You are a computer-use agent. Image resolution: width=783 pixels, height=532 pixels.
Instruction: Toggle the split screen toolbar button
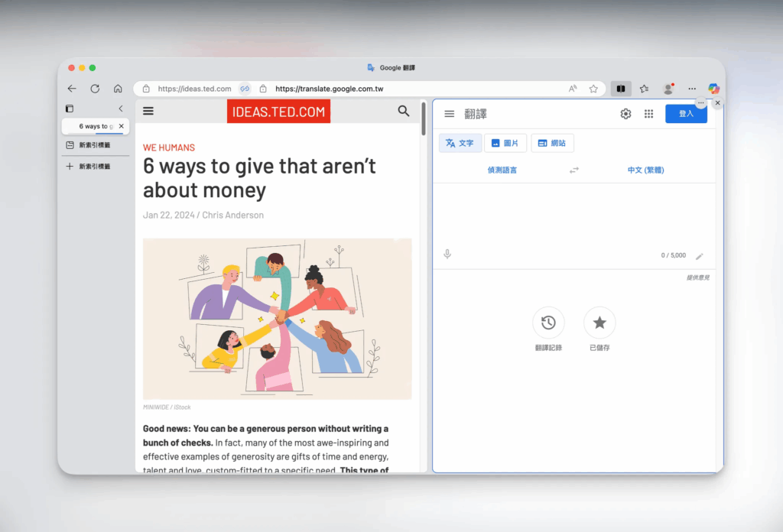(621, 89)
